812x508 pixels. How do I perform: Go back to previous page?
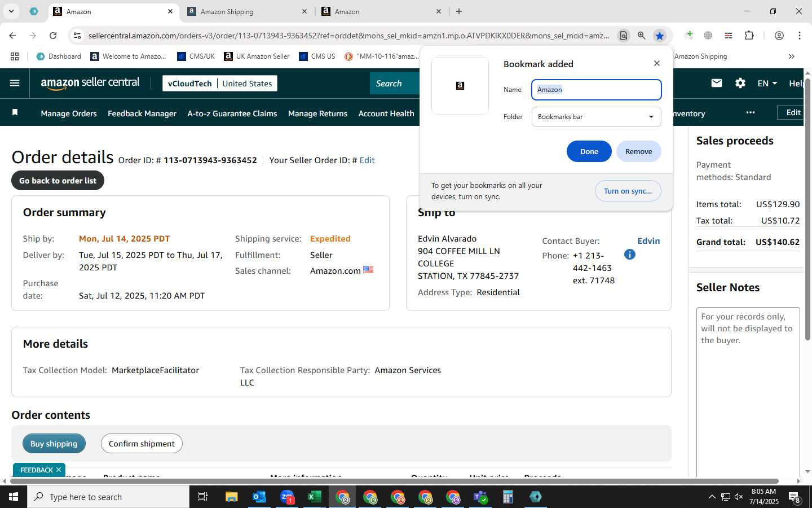(12, 36)
